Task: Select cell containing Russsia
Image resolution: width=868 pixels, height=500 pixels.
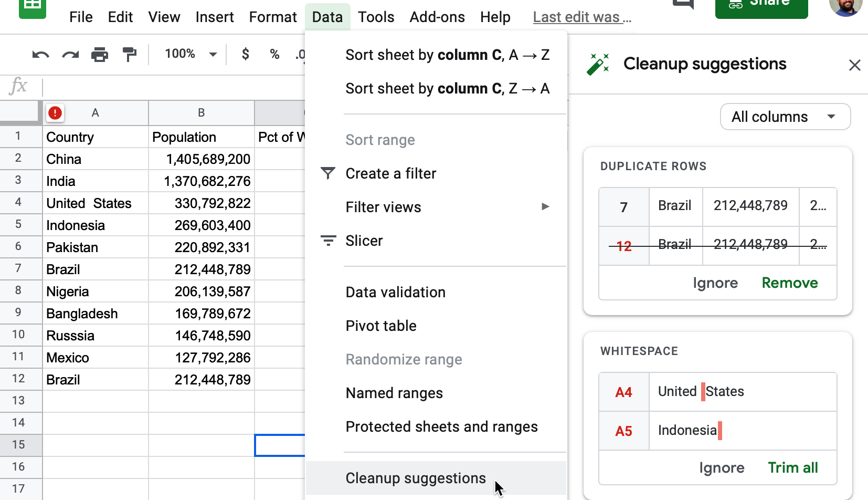Action: coord(94,336)
